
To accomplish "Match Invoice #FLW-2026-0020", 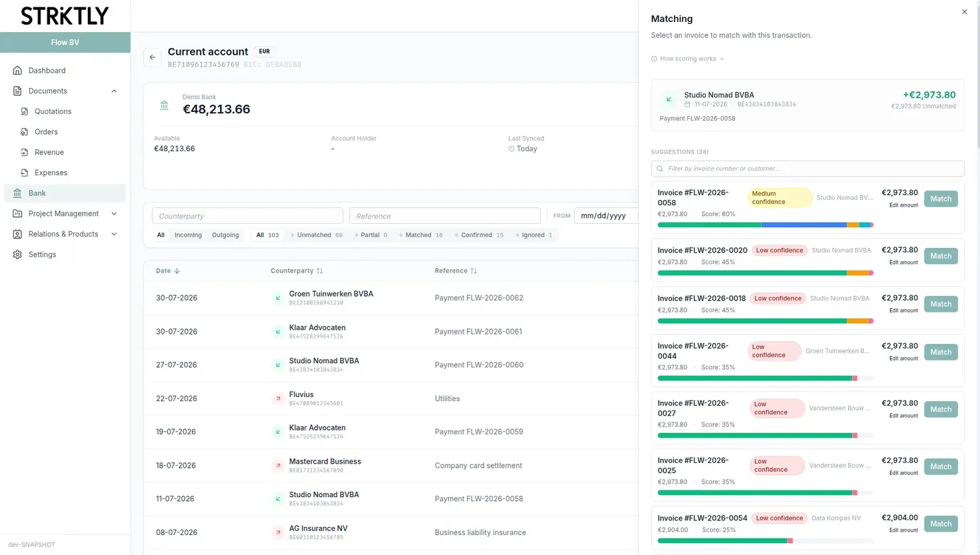I will tap(941, 256).
